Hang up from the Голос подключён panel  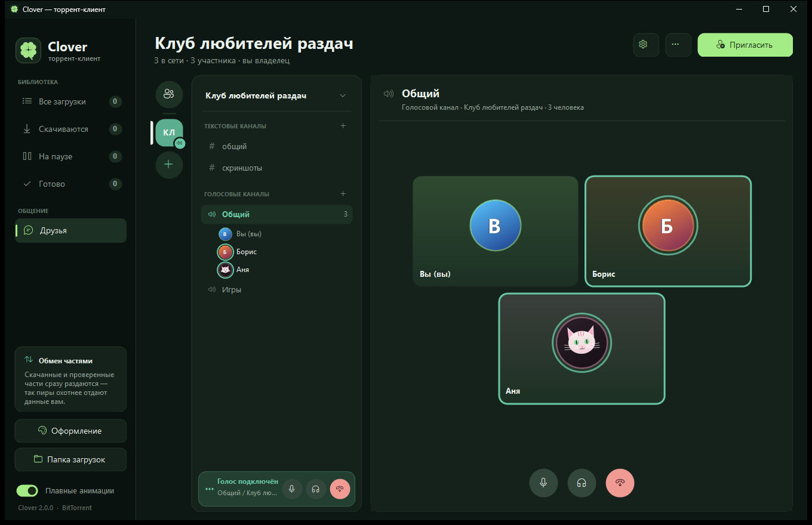coord(340,489)
